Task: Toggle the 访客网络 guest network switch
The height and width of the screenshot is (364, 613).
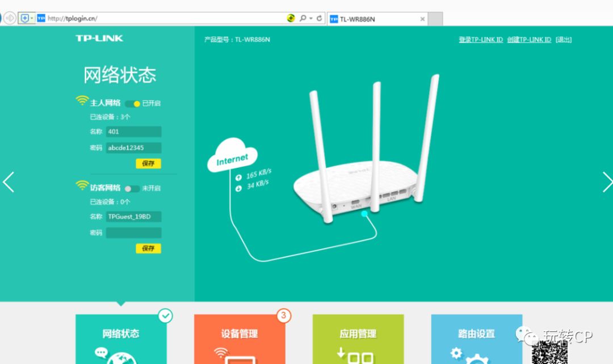Action: click(x=132, y=189)
